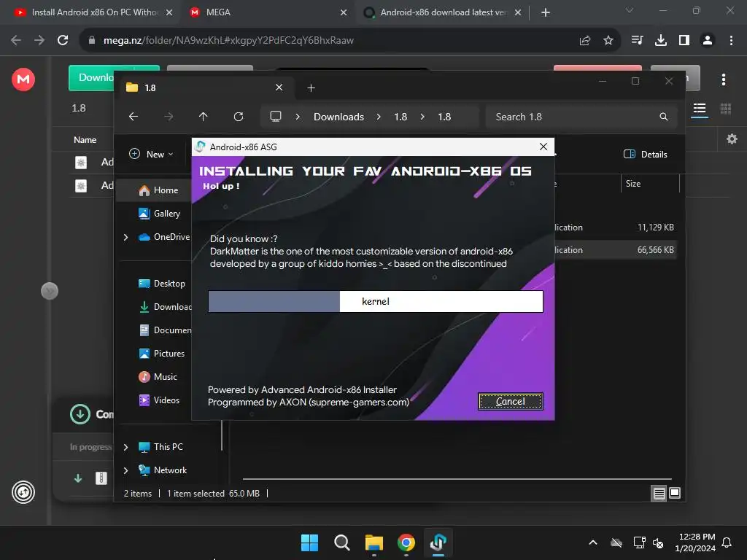This screenshot has height=560, width=747.
Task: Open the Android-x86 installer taskbar icon
Action: 438,542
